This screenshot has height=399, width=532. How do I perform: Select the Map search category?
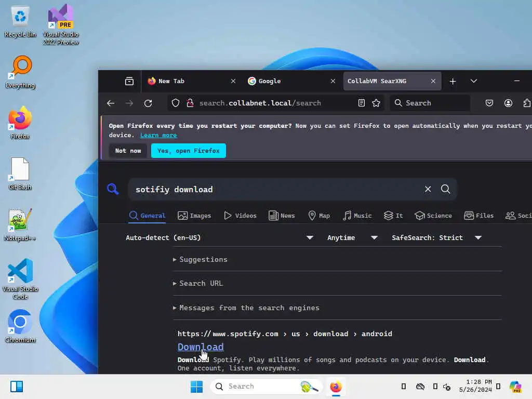pyautogui.click(x=319, y=216)
